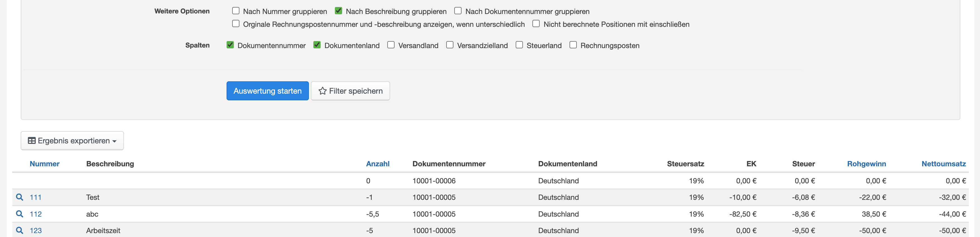
Task: Open details via magnifier for item 123
Action: [20, 231]
